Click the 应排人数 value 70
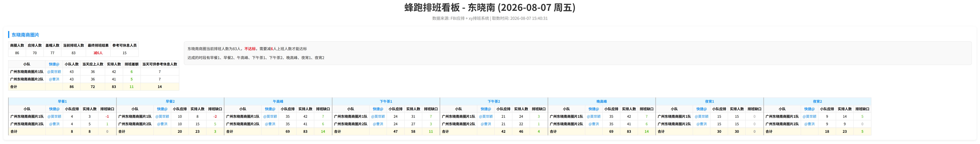The height and width of the screenshot is (144, 980). click(35, 53)
